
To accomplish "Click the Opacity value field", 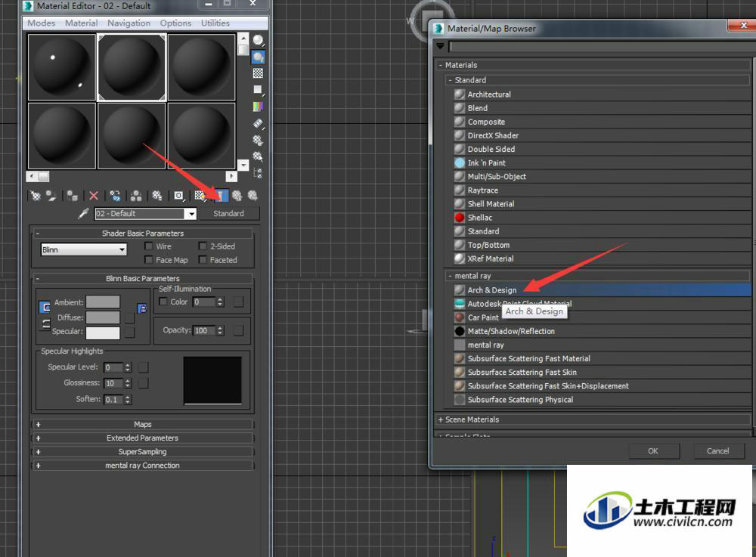I will point(204,330).
